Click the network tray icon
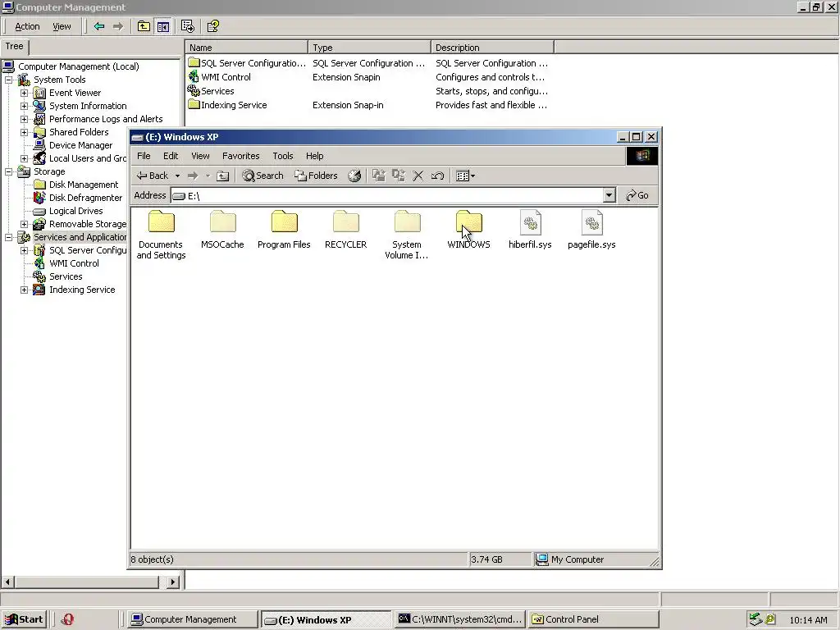This screenshot has width=840, height=630. 756,619
